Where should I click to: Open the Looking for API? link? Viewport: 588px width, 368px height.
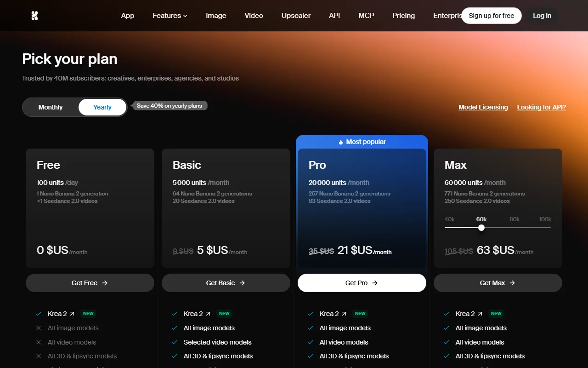(x=542, y=107)
